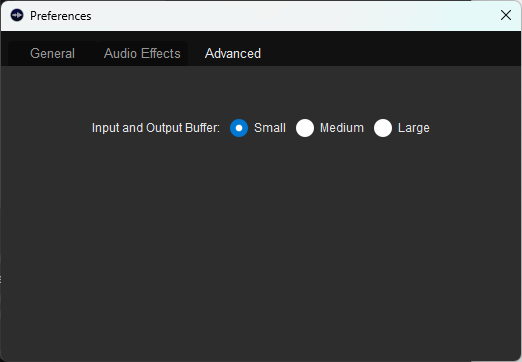Viewport: 522px width, 362px height.
Task: Click the 'Preferences' window title text
Action: [61, 16]
